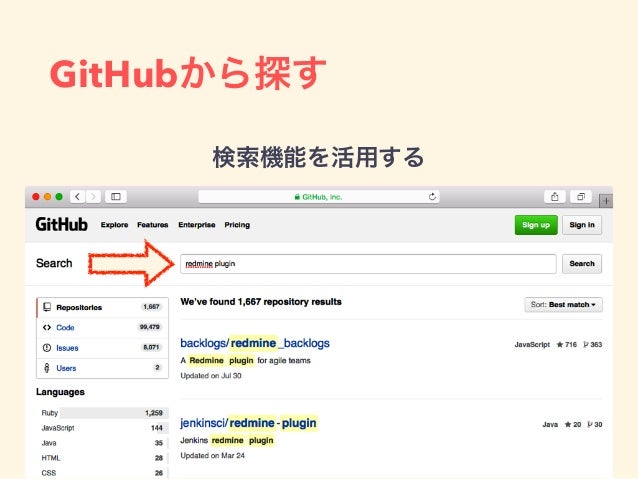Screen dimensions: 638x479
Task: Select the Users results tab
Action: coord(103,368)
